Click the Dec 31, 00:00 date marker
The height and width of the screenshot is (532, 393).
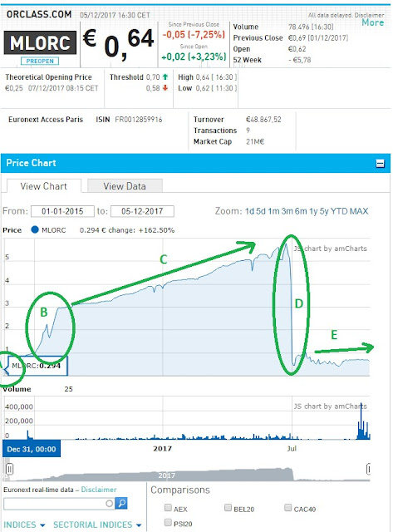click(32, 449)
